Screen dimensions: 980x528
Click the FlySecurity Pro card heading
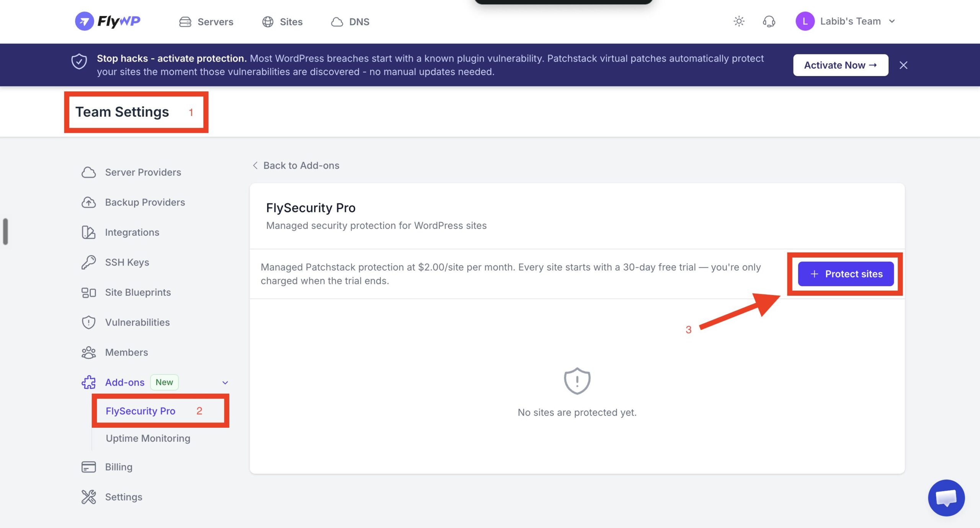[311, 208]
